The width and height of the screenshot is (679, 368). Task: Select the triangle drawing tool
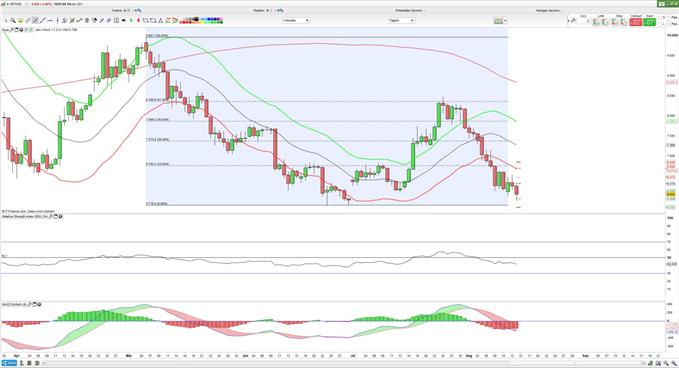point(161,20)
